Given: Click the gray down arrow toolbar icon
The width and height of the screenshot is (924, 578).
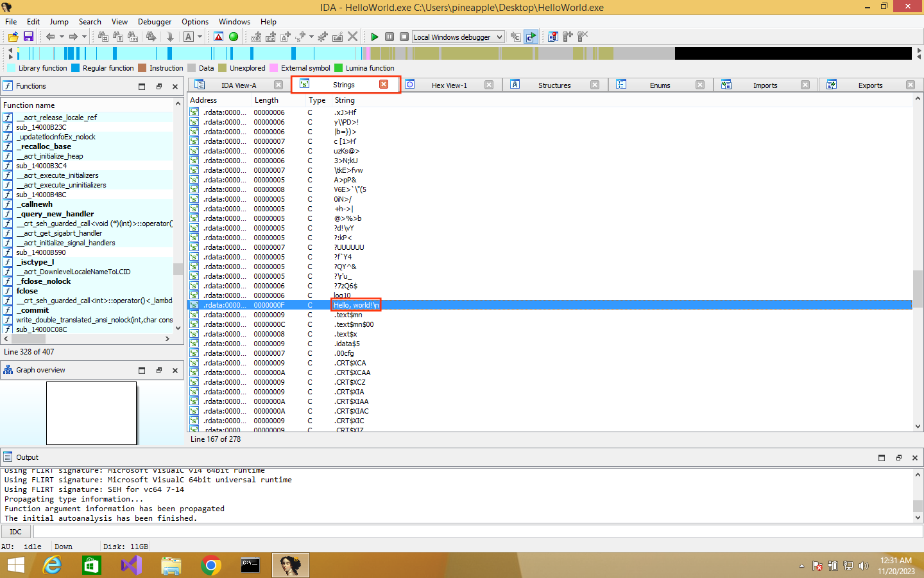Looking at the screenshot, I should pyautogui.click(x=170, y=37).
